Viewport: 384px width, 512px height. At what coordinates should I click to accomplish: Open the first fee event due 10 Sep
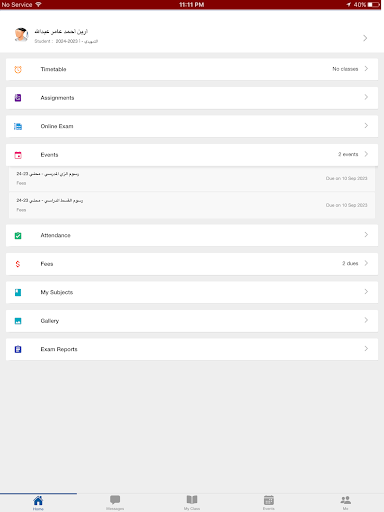192,178
